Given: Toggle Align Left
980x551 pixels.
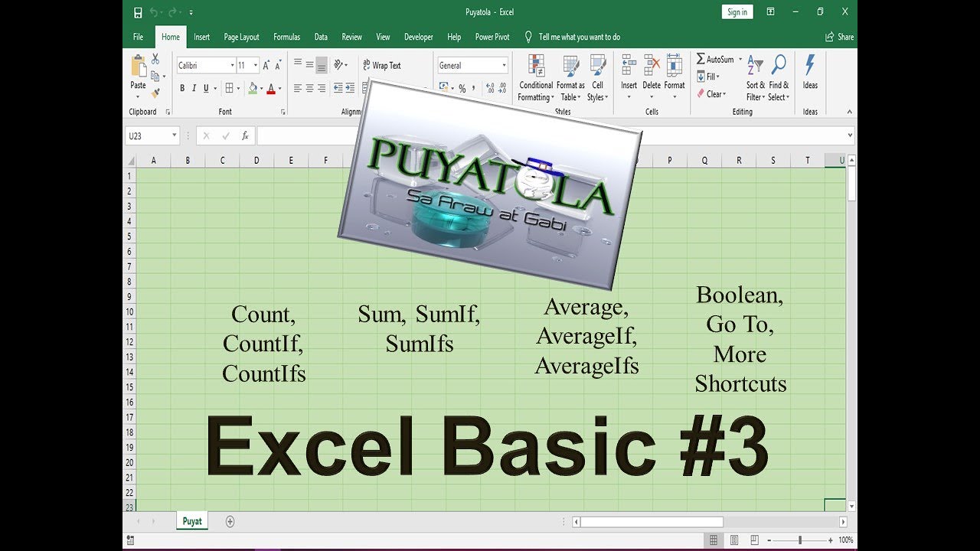Looking at the screenshot, I should [298, 88].
